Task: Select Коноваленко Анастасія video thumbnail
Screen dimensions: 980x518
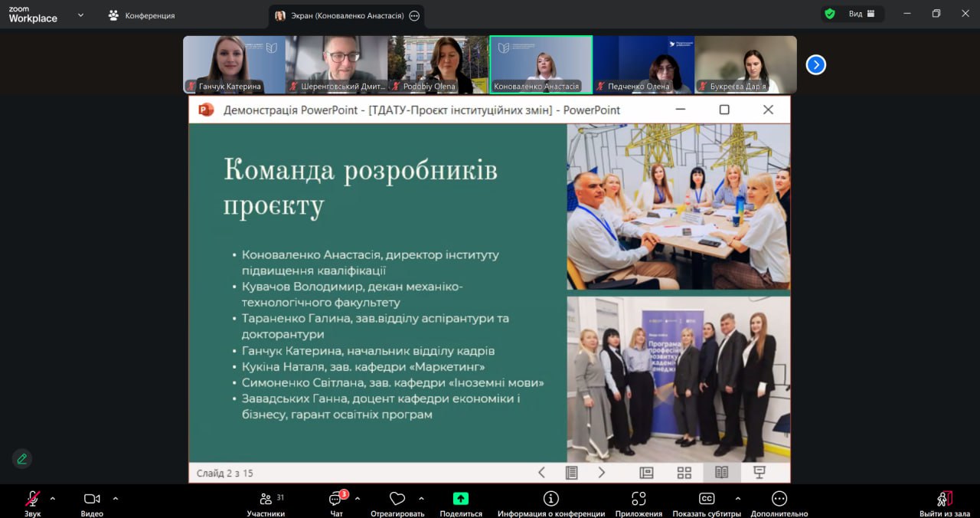Action: click(541, 65)
